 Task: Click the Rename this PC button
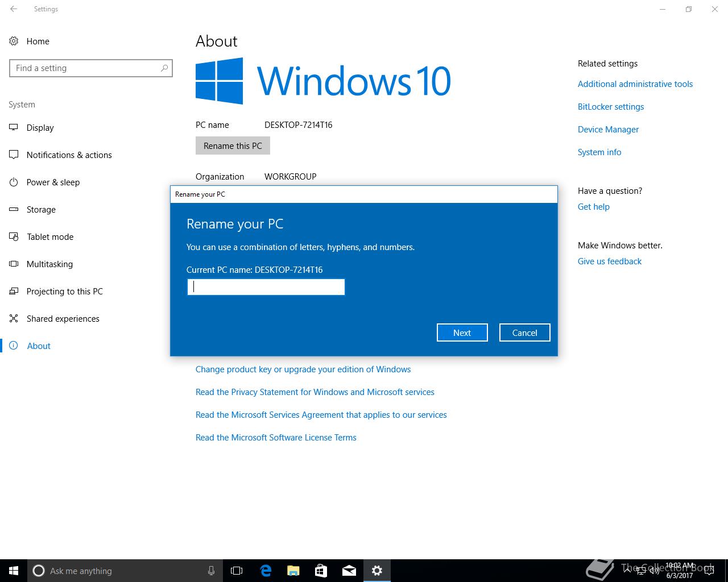click(233, 145)
